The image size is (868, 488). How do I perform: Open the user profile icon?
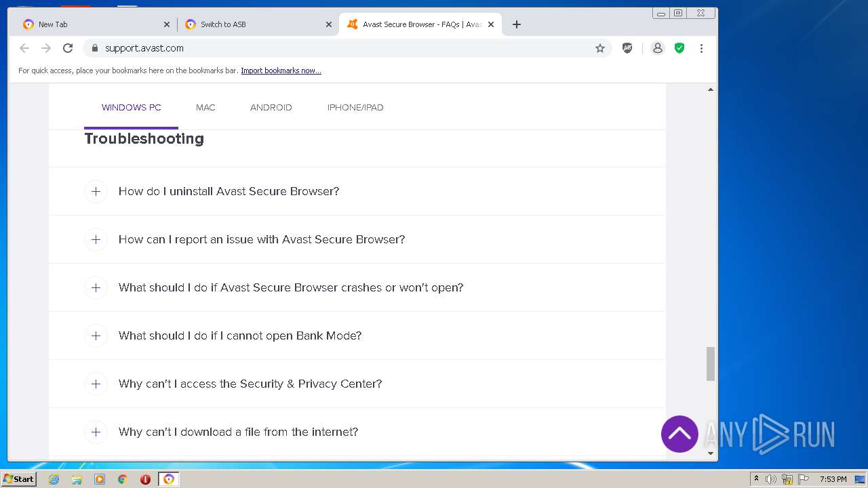point(657,48)
